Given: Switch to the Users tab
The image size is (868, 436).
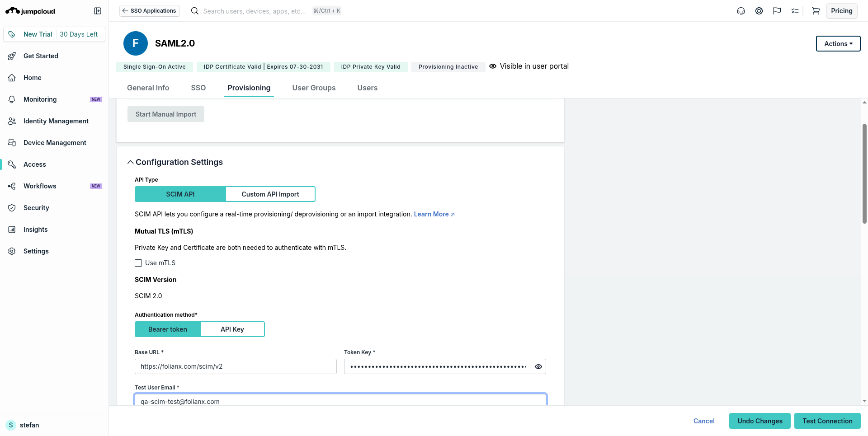Looking at the screenshot, I should point(368,88).
